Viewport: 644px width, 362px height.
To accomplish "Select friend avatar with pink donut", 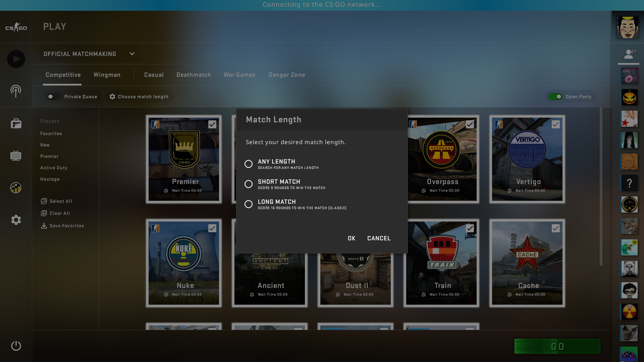I will (629, 76).
